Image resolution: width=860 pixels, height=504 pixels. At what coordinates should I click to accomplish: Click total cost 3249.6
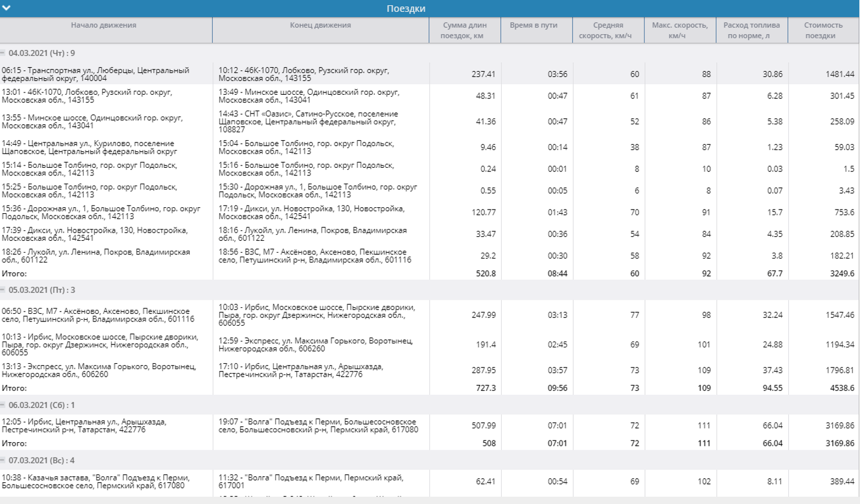coord(843,274)
